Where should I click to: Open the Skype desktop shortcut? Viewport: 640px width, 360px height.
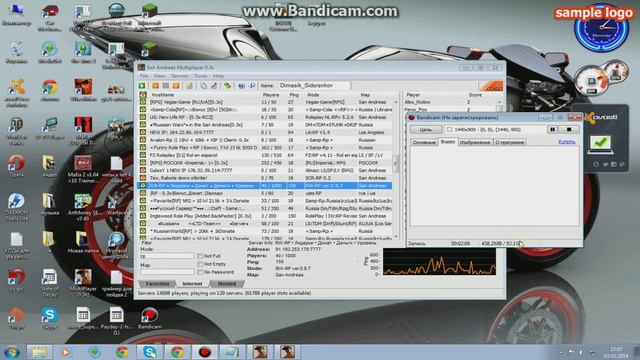tap(49, 318)
